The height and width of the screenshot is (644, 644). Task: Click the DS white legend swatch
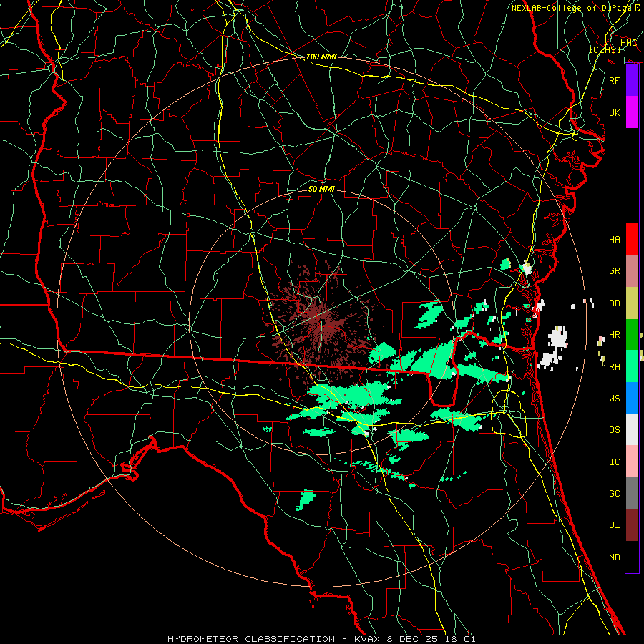pyautogui.click(x=632, y=429)
